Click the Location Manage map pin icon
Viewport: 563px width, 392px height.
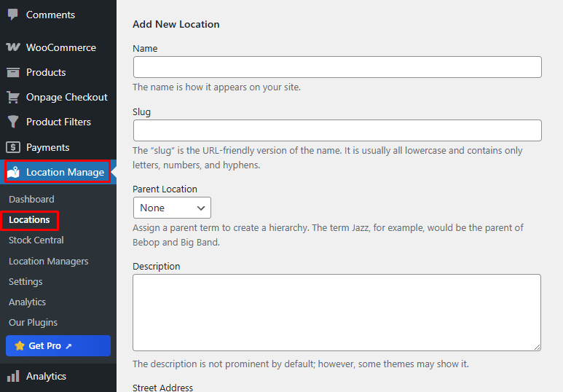[13, 172]
